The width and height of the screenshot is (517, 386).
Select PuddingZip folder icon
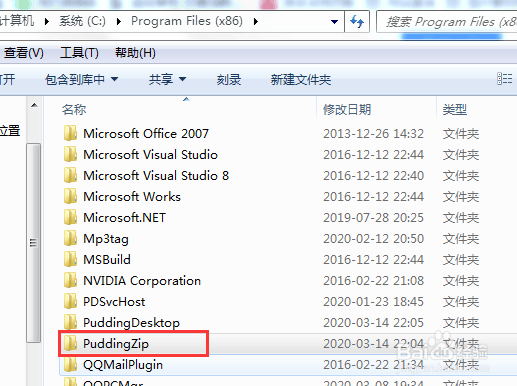coord(70,343)
